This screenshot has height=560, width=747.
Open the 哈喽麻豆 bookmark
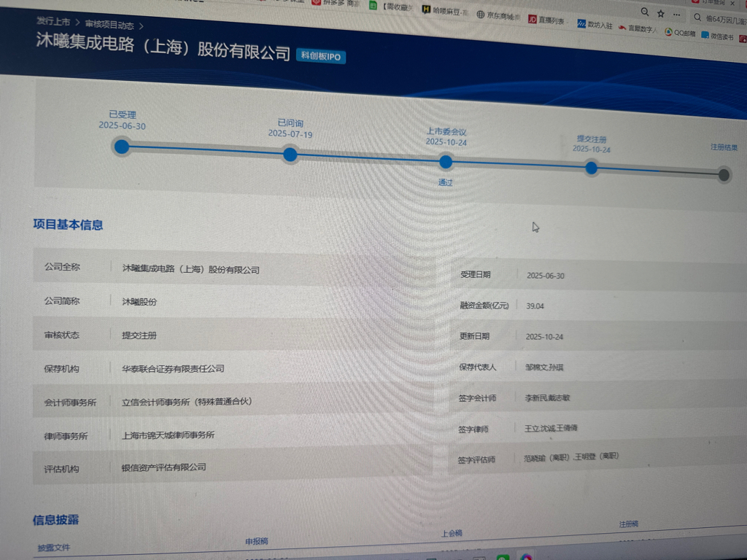pos(445,10)
